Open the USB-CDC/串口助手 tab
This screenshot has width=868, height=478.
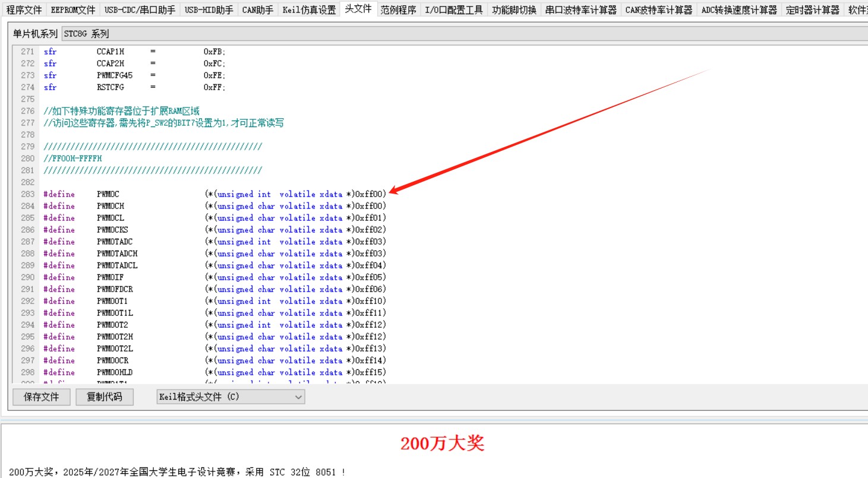point(140,10)
